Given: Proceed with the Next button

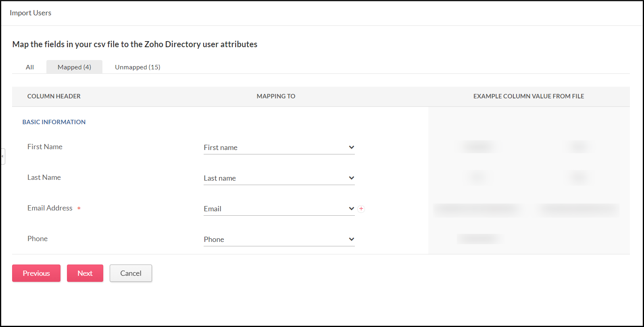Looking at the screenshot, I should coord(85,273).
